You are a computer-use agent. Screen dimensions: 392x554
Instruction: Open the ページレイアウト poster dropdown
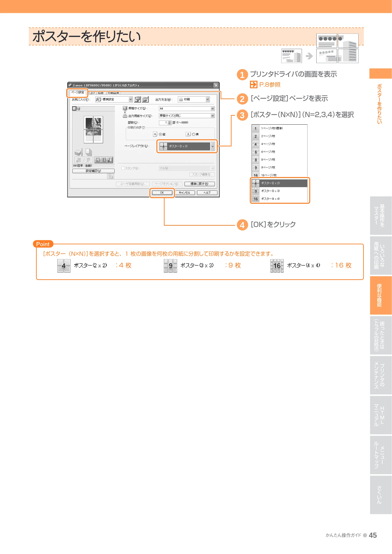[x=187, y=146]
